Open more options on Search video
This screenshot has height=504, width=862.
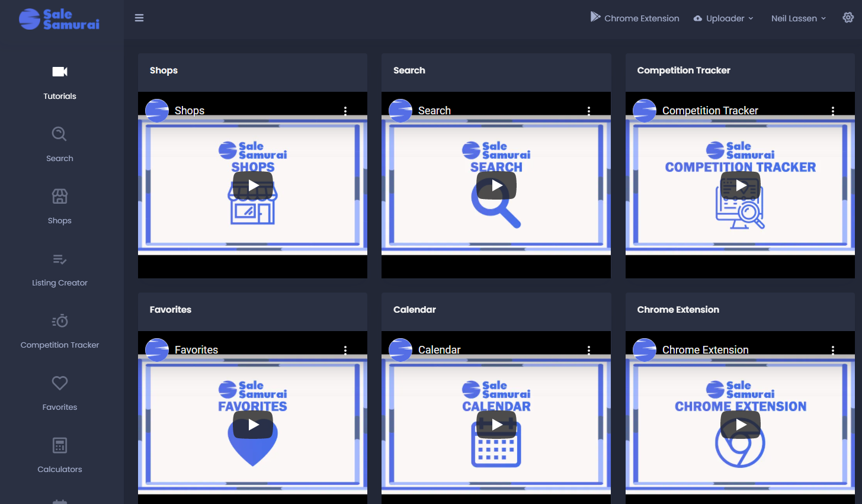(x=589, y=111)
